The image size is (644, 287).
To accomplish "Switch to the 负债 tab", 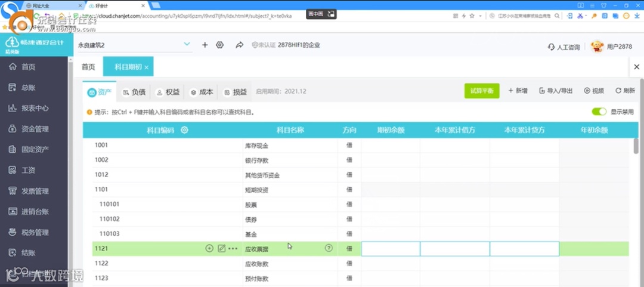I will 134,92.
